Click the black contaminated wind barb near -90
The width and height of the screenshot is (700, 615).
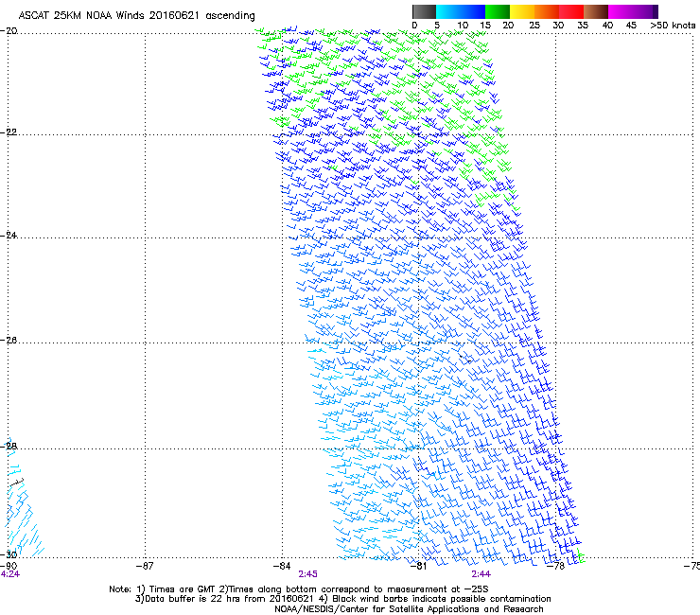tap(17, 482)
